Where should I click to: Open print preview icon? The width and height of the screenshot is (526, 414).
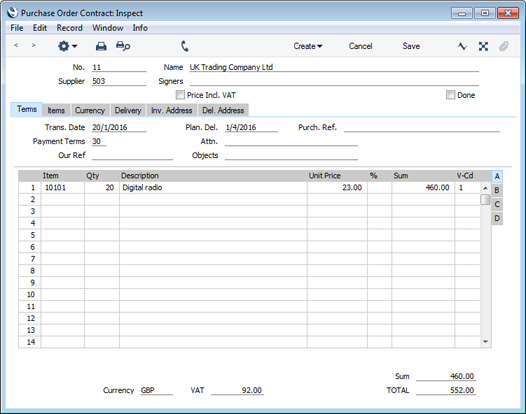click(123, 46)
